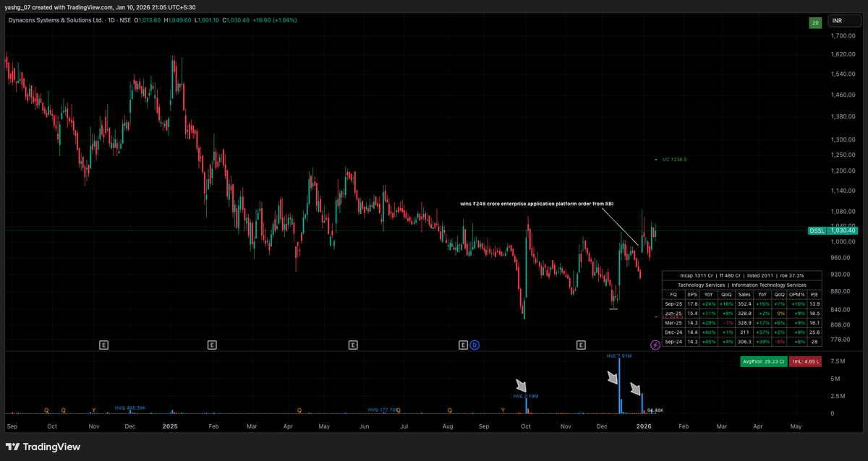The image size is (868, 461).
Task: Click the earnings E marker near November 2025
Action: point(581,345)
